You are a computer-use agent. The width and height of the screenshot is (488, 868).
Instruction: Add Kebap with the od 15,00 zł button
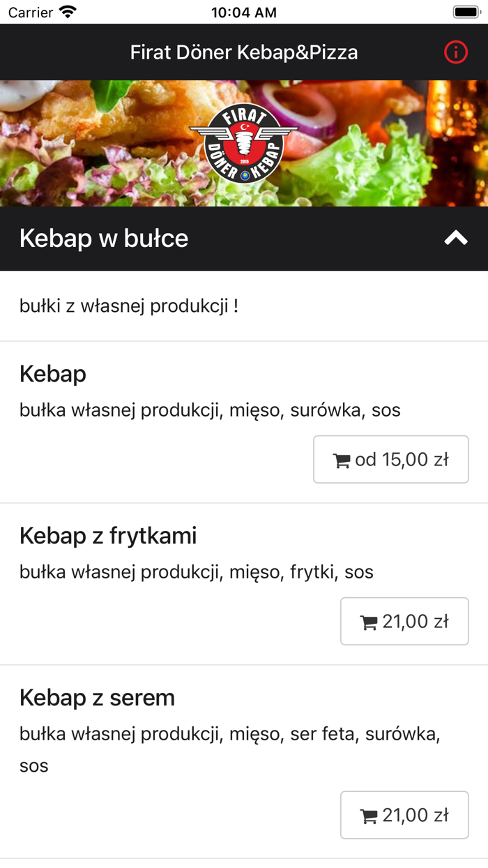tap(391, 459)
